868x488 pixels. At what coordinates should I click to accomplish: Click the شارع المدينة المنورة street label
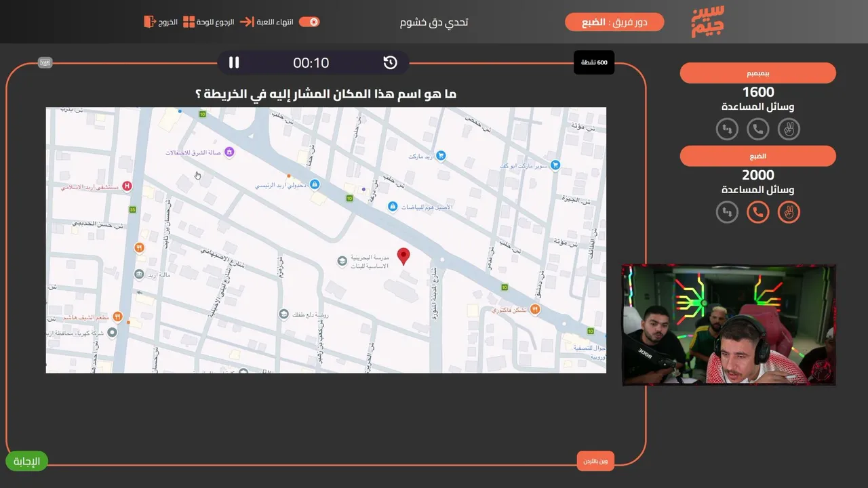(435, 293)
